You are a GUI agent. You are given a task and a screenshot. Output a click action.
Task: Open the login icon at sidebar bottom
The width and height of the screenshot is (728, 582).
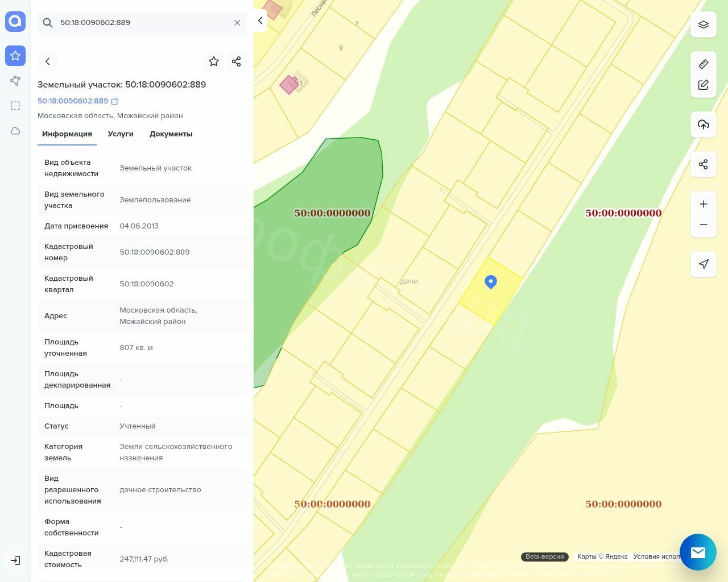[x=15, y=560]
